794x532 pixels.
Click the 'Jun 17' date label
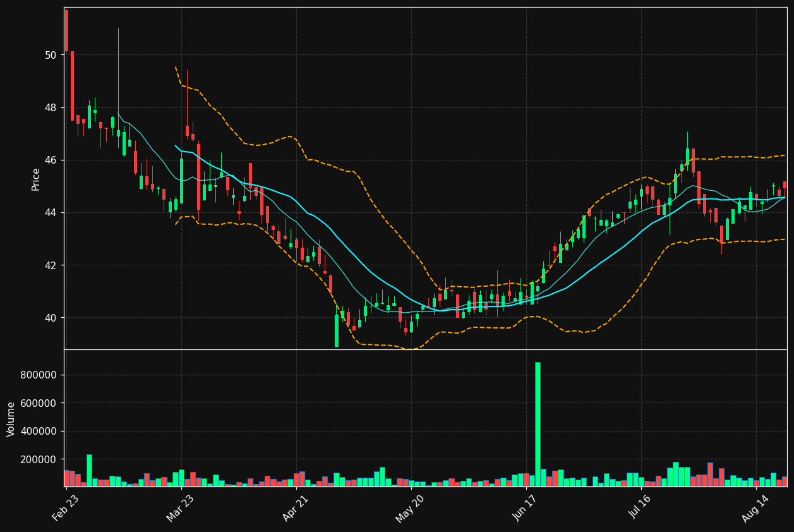[x=526, y=508]
